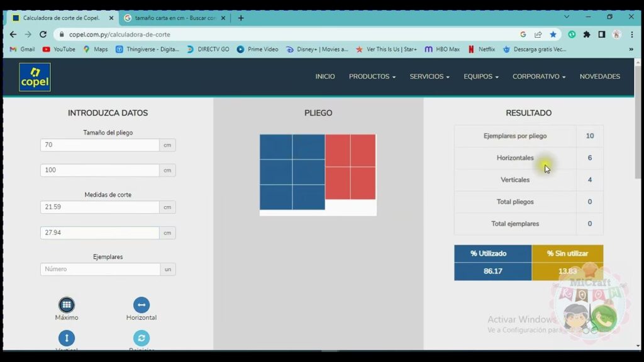The width and height of the screenshot is (644, 362).
Task: Select the Horizontal cut orientation icon
Action: (x=142, y=305)
